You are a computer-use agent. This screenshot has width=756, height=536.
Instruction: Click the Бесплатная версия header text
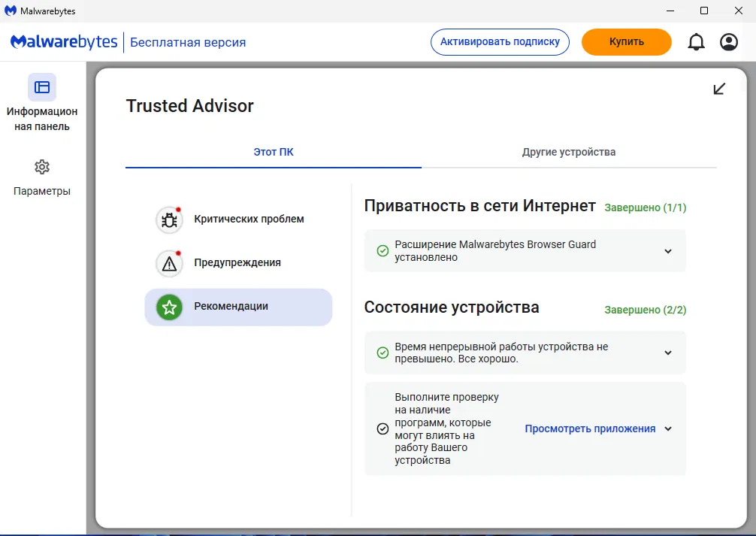coord(188,42)
